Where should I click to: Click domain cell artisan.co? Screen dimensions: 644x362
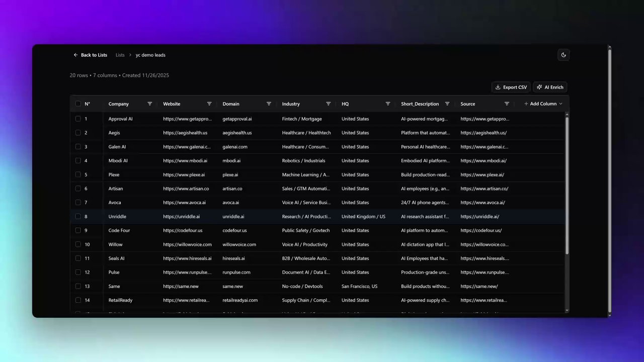tap(232, 189)
